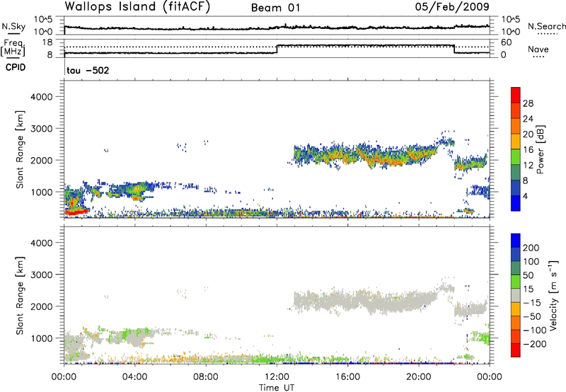Click the 4000 tick on power panel
Image resolution: width=566 pixels, height=392 pixels.
(42, 97)
